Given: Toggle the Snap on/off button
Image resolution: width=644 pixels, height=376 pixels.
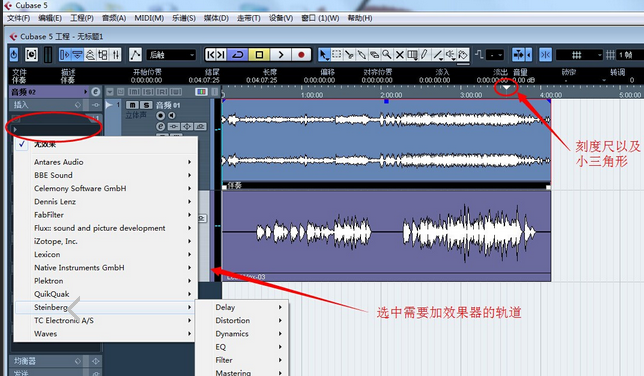Looking at the screenshot, I should point(545,55).
